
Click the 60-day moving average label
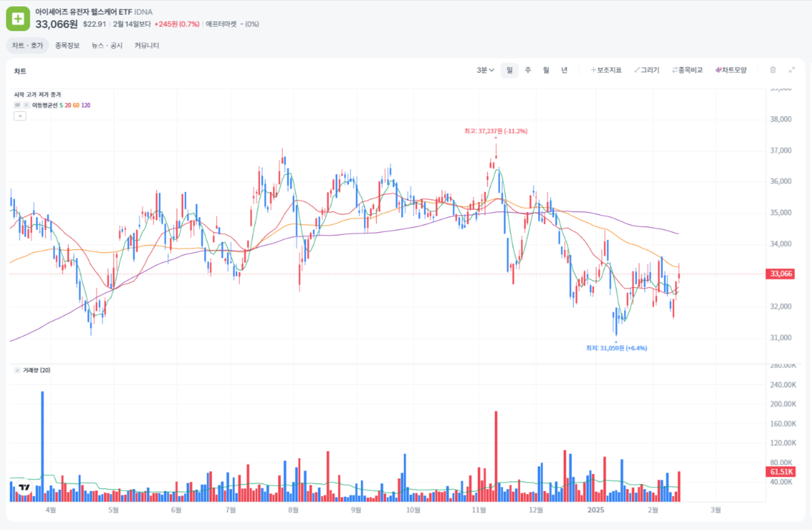click(x=76, y=105)
